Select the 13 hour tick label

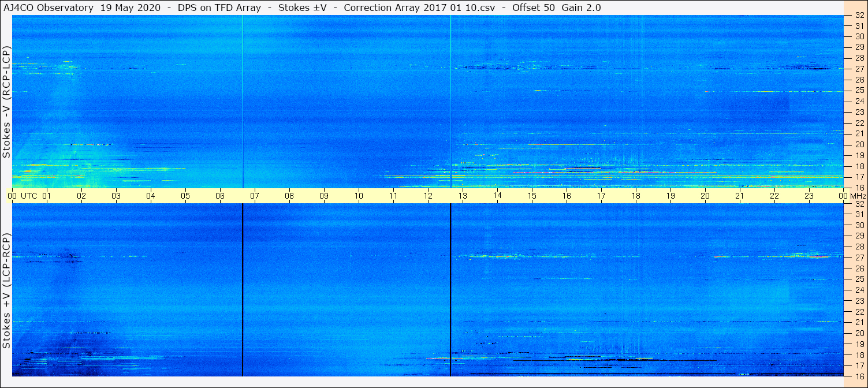click(463, 196)
